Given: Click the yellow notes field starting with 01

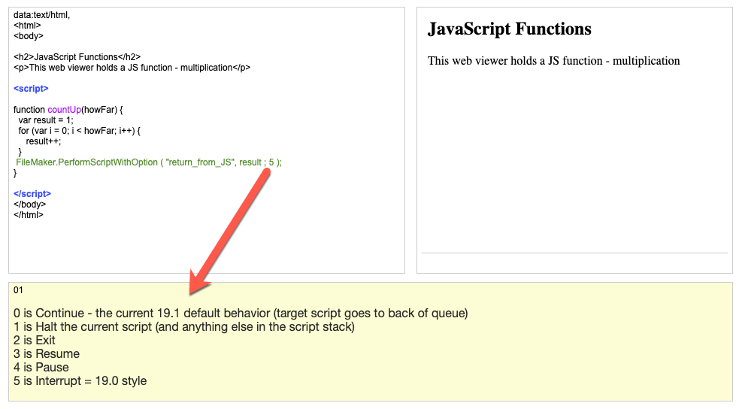Looking at the screenshot, I should (370, 342).
